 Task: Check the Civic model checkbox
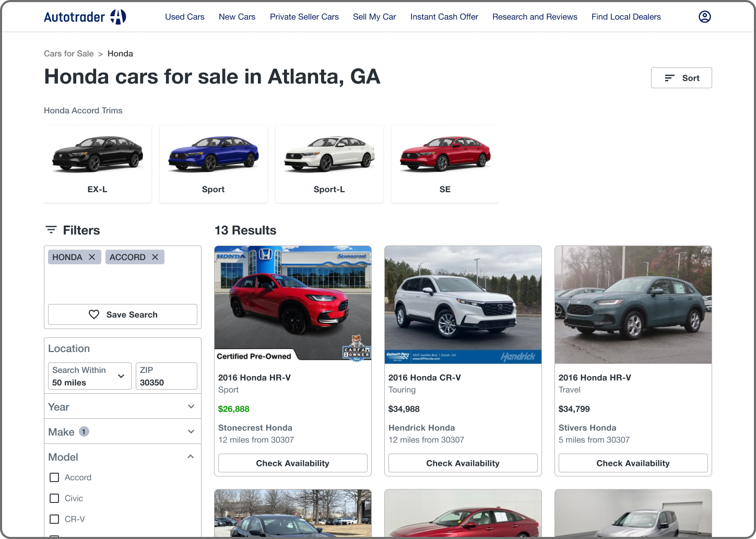54,498
